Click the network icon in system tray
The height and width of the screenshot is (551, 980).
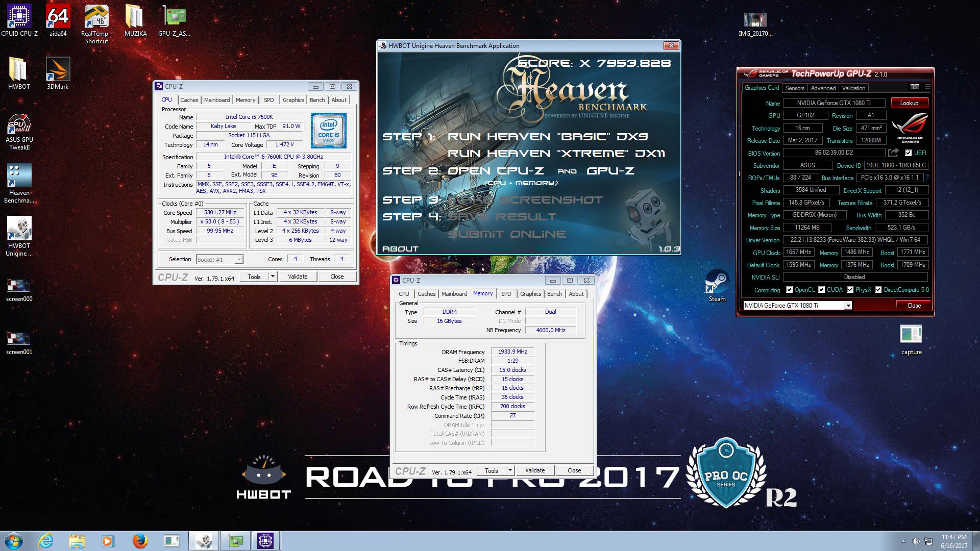coord(928,541)
